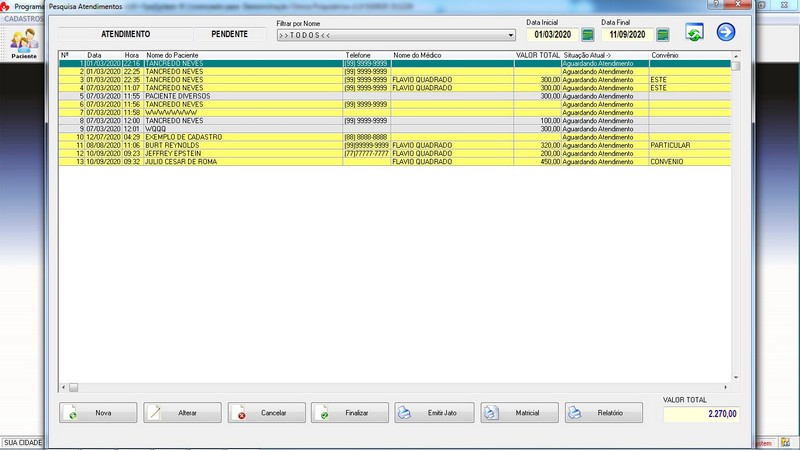Click the PENDENTE header button
This screenshot has width=800, height=450.
pos(230,34)
